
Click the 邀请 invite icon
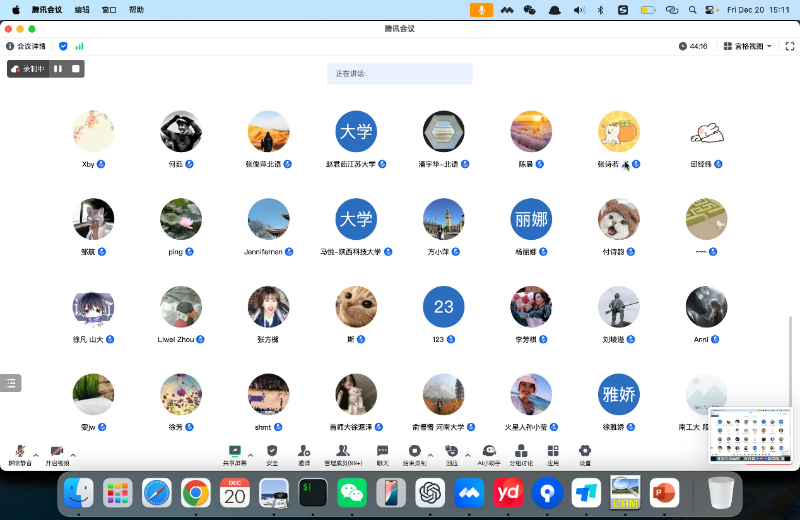pyautogui.click(x=303, y=455)
